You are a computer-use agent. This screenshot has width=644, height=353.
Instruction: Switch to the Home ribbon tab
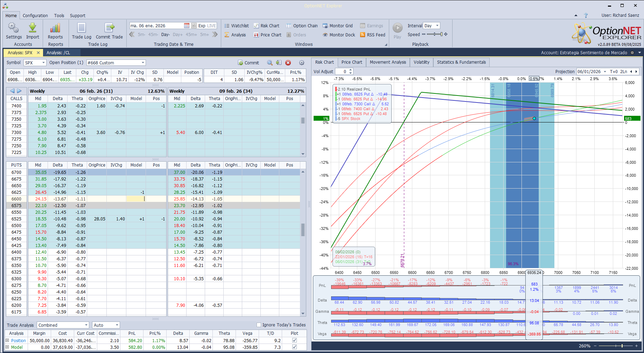click(11, 15)
